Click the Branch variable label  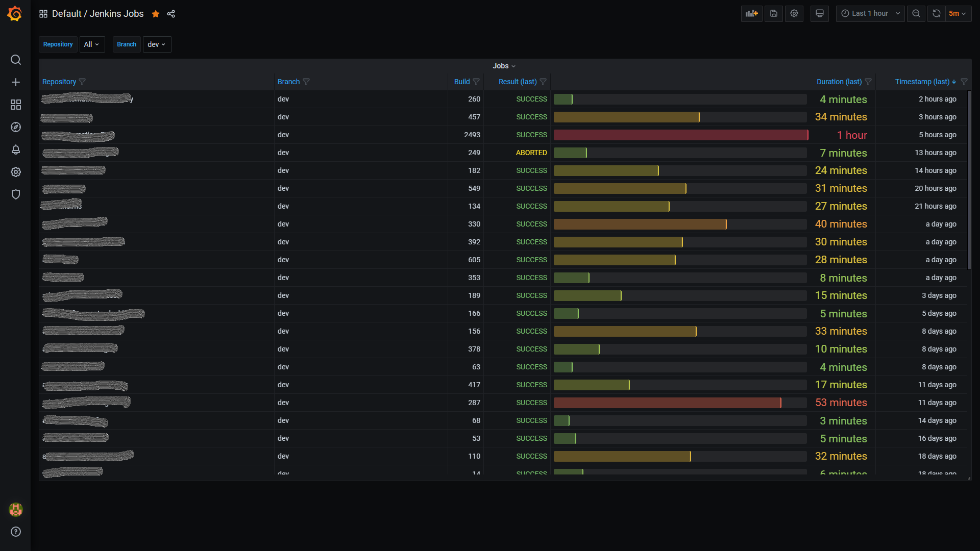pyautogui.click(x=127, y=44)
